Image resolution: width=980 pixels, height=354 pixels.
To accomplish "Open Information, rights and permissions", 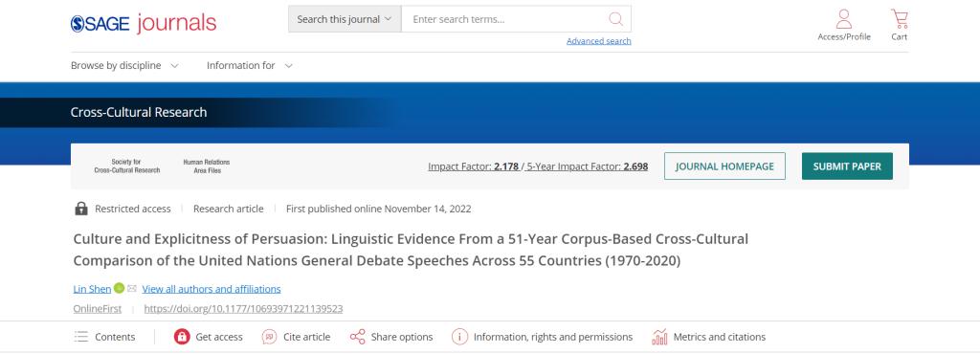I will [x=542, y=337].
